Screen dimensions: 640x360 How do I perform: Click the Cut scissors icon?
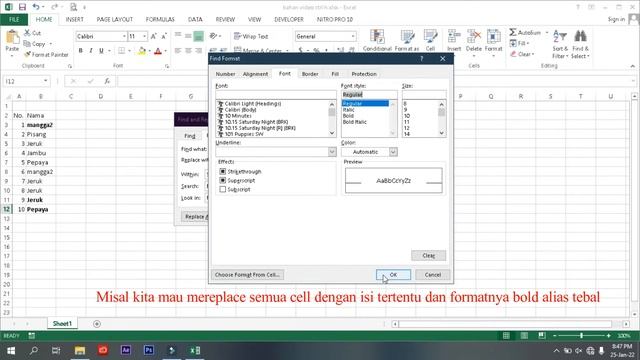point(27,33)
